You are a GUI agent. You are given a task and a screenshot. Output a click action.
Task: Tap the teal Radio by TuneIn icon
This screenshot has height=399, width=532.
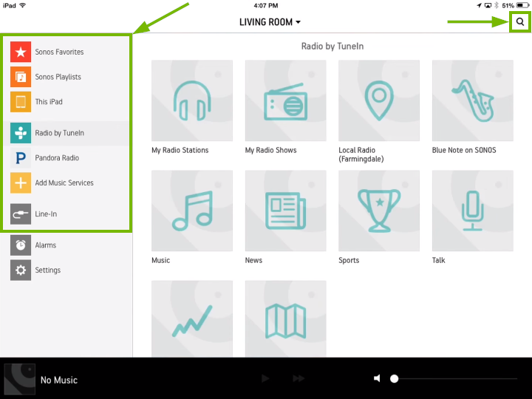[x=21, y=133]
